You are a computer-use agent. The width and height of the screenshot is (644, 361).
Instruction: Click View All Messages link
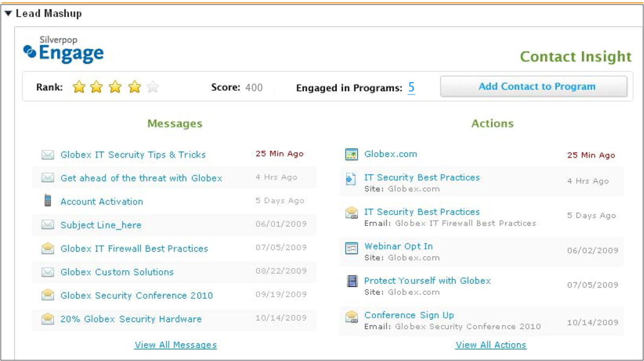(x=176, y=345)
